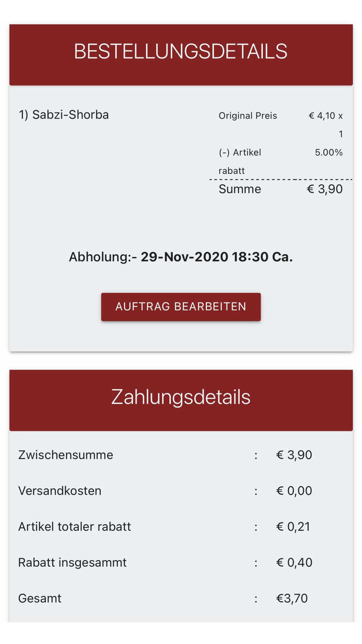Select the BESTELLUNGSDETAILS header bar
The image size is (362, 644).
(180, 51)
